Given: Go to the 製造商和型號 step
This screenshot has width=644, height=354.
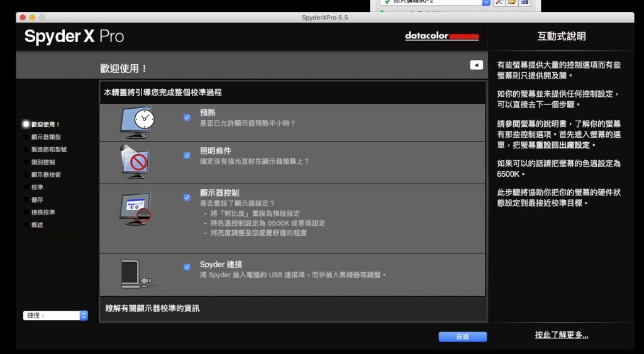Looking at the screenshot, I should point(49,150).
